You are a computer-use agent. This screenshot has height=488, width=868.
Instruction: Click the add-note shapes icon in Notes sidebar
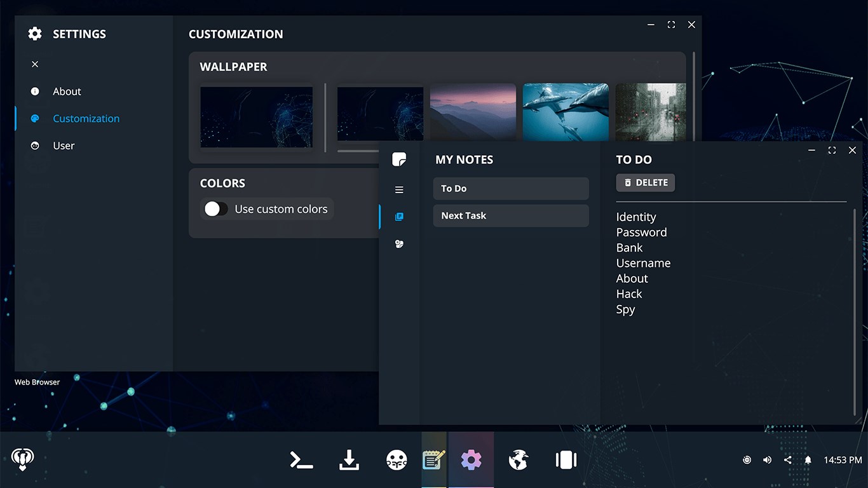399,244
